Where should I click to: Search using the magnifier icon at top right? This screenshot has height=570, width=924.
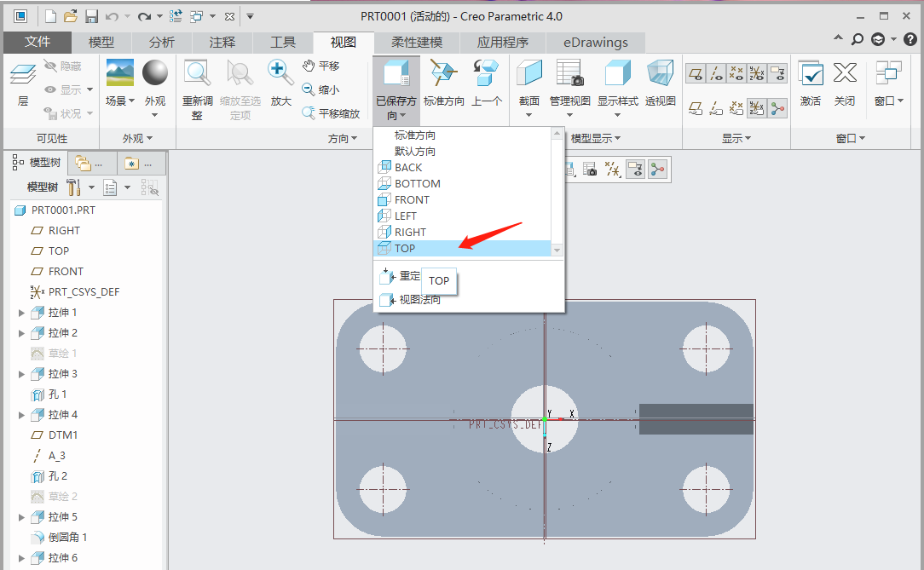click(858, 39)
